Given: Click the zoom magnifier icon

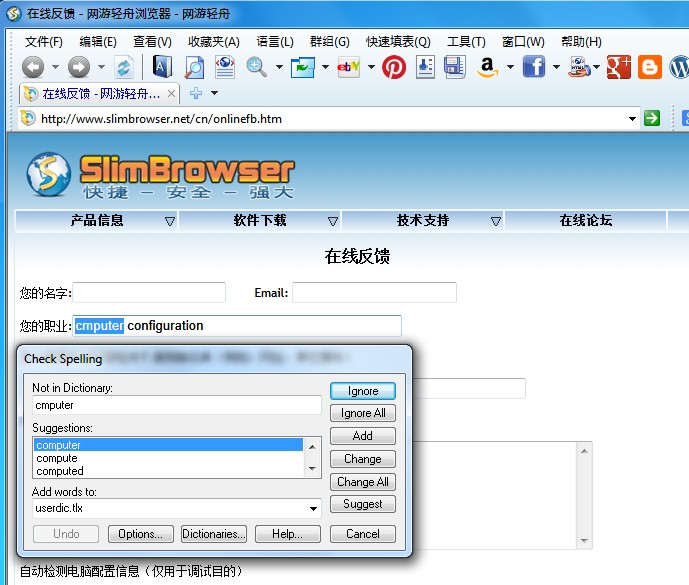Looking at the screenshot, I should pyautogui.click(x=256, y=67).
